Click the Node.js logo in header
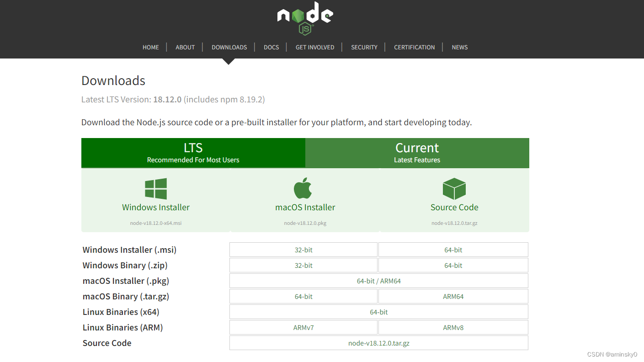Screen dimensions: 644x362 coord(305,18)
